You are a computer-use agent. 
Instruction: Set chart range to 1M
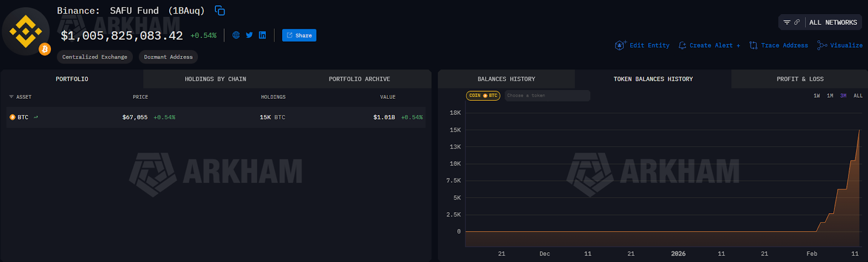click(830, 95)
